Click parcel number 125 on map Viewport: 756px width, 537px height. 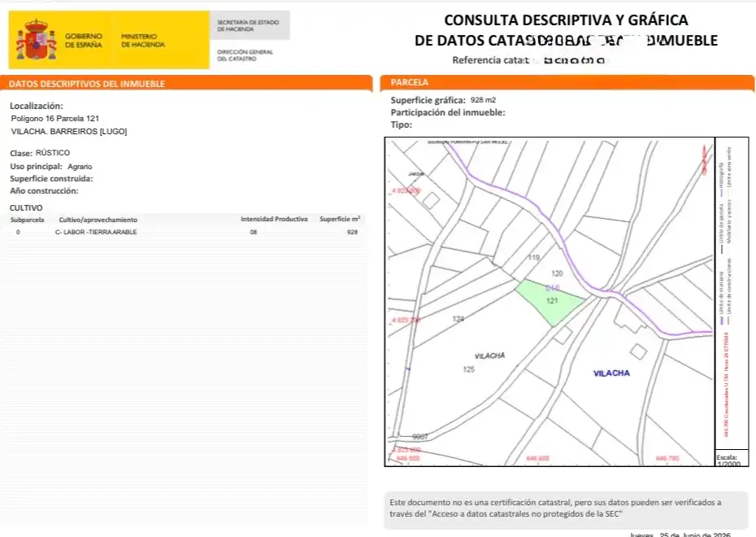coord(469,369)
